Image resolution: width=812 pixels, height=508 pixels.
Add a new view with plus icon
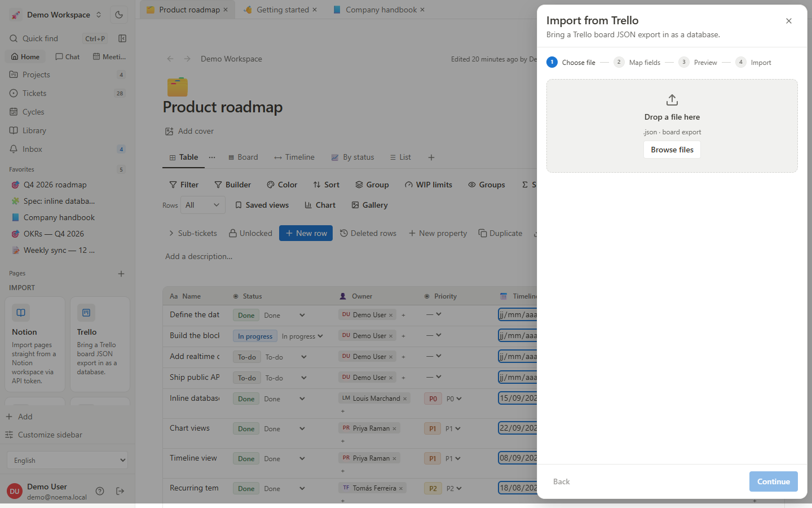431,157
